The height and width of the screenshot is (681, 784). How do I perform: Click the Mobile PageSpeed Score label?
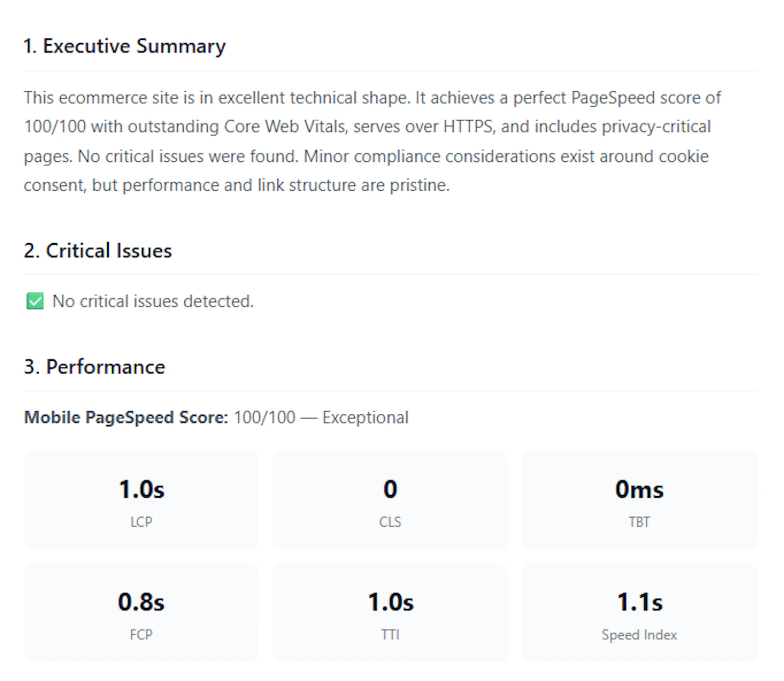tap(126, 417)
